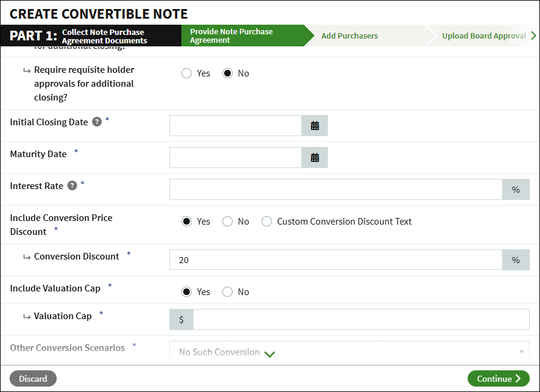The height and width of the screenshot is (392, 540).
Task: Click the Discard button
Action: 33,379
